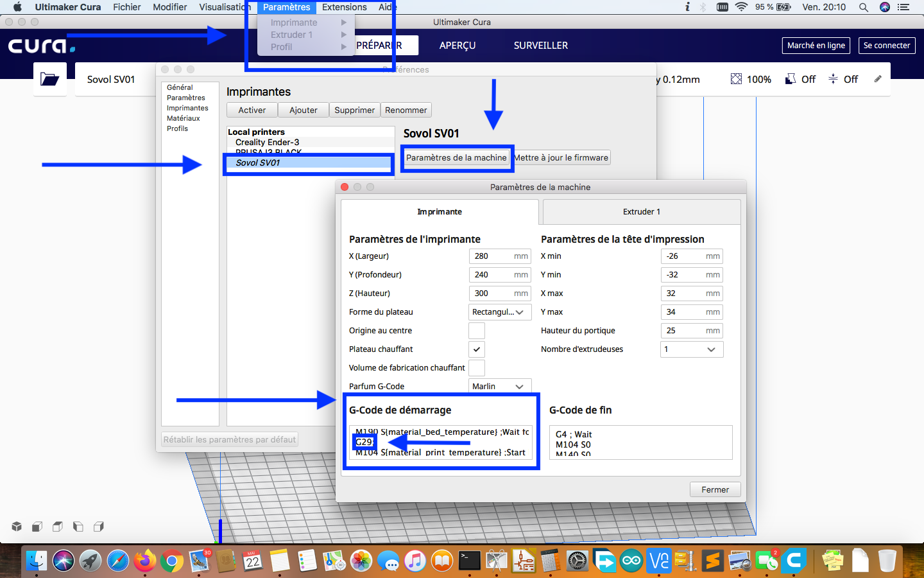Open Marché en ligne
The height and width of the screenshot is (578, 924).
[x=816, y=46]
